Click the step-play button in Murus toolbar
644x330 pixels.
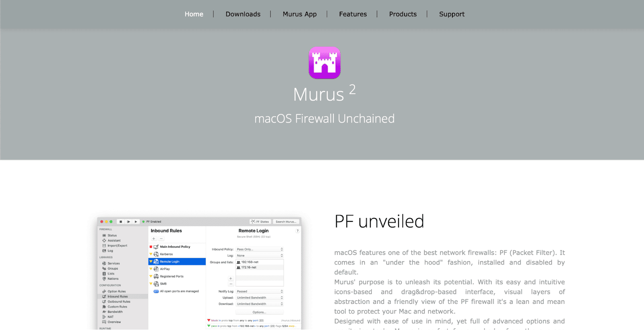pyautogui.click(x=128, y=221)
